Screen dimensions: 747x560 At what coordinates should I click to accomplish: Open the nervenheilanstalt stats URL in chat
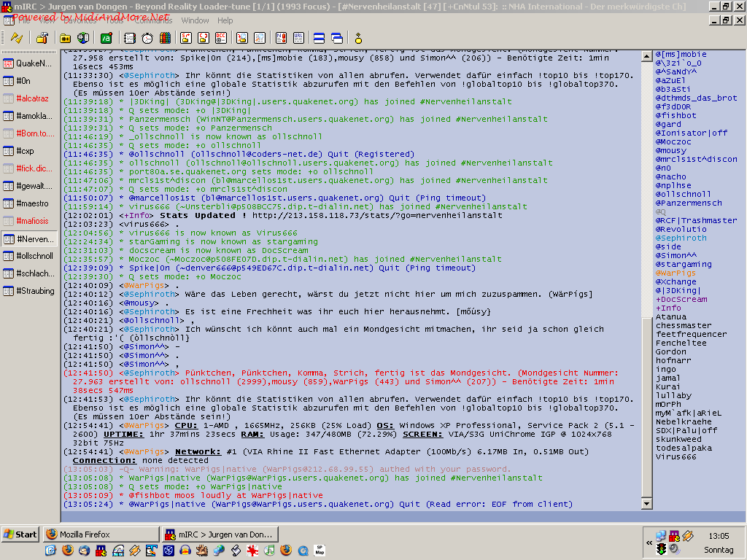click(x=378, y=216)
